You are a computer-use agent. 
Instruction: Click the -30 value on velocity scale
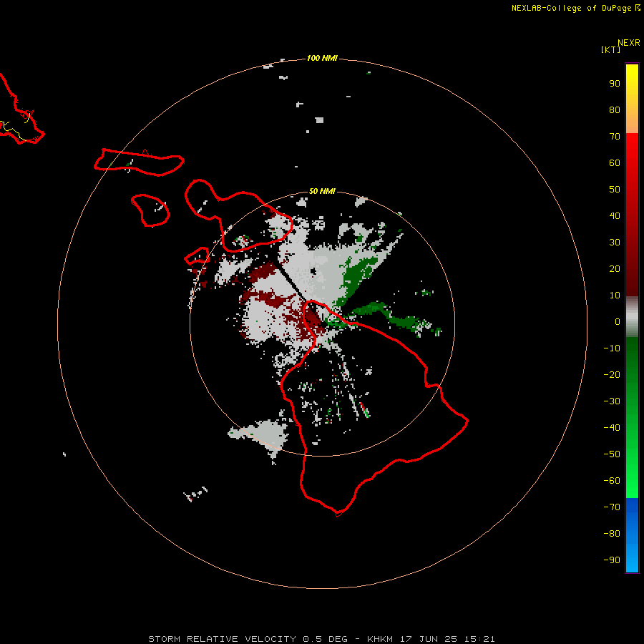[x=612, y=401]
